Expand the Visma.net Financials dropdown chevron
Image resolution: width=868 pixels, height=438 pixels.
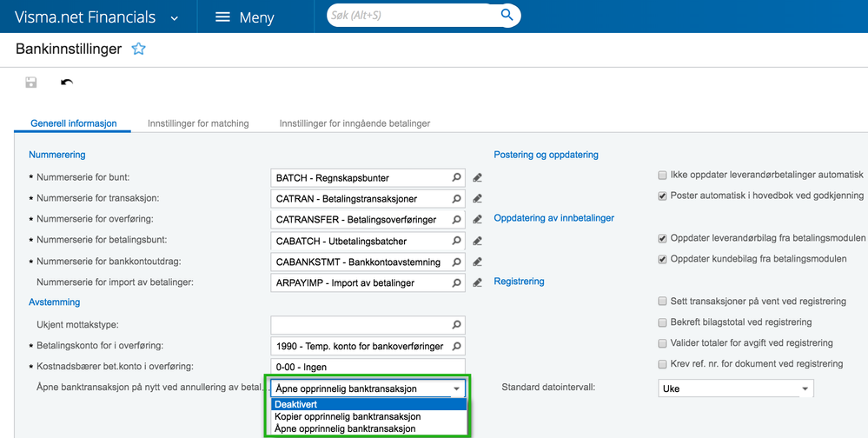pyautogui.click(x=175, y=18)
